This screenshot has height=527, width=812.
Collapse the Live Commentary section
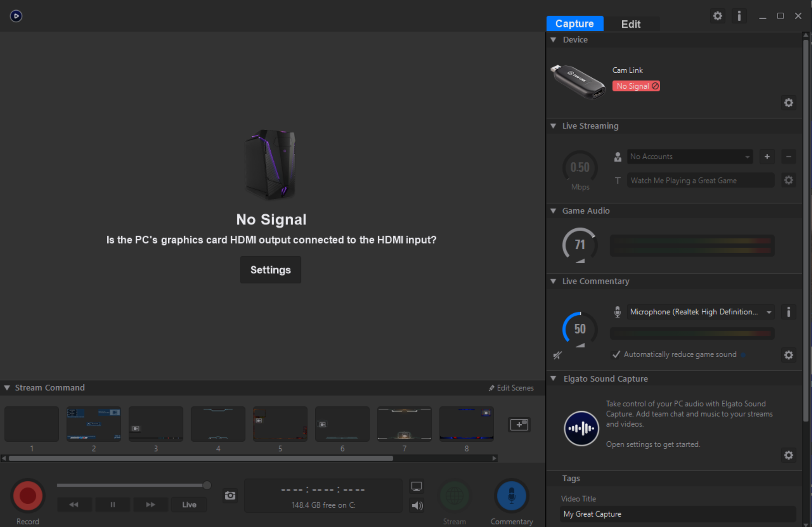click(x=553, y=281)
